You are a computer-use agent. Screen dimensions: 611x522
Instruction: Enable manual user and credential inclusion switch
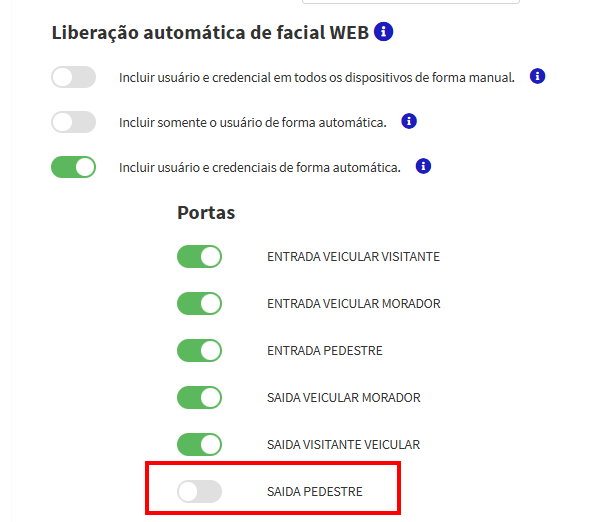pyautogui.click(x=73, y=77)
